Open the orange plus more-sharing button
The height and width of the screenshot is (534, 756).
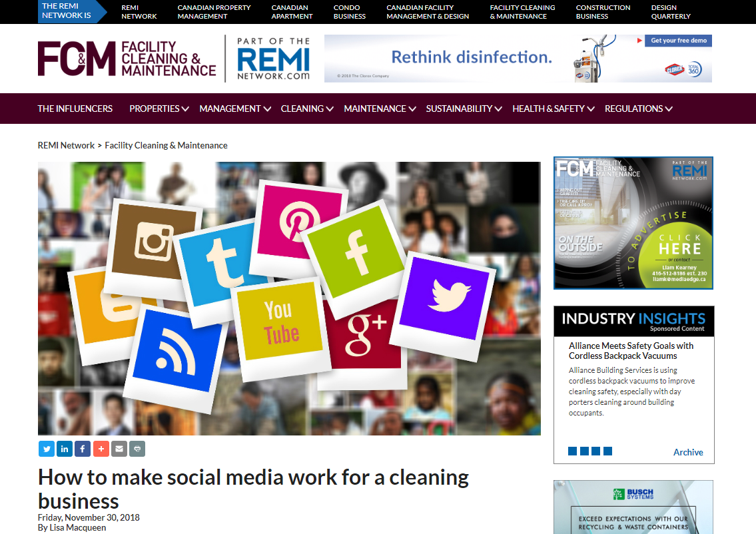(101, 449)
